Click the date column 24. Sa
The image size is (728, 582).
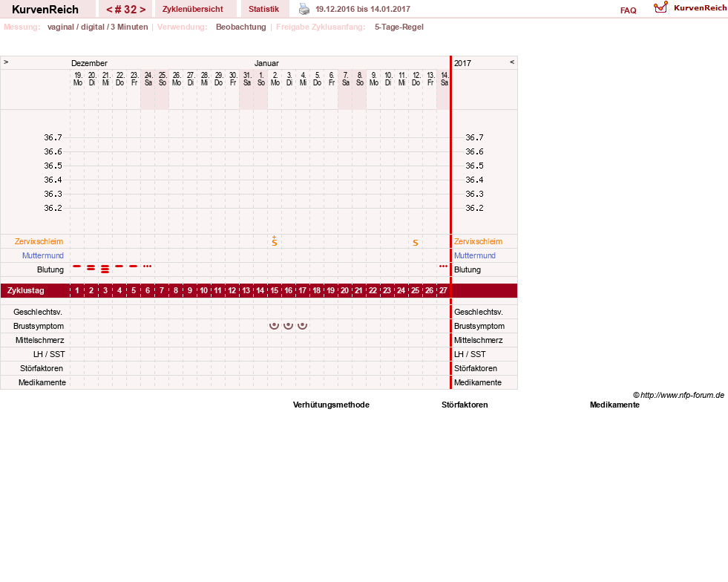click(x=148, y=79)
